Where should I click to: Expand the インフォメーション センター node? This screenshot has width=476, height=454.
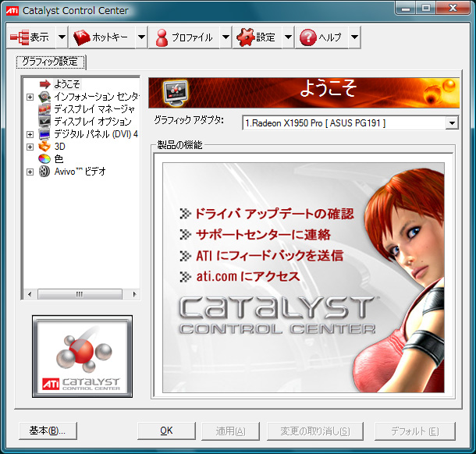pyautogui.click(x=30, y=97)
